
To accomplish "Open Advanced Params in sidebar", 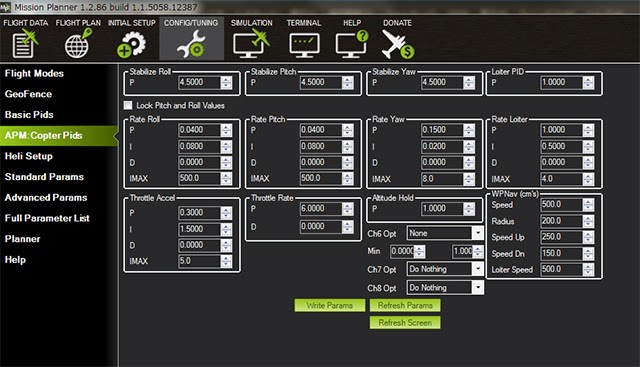I will click(x=46, y=198).
